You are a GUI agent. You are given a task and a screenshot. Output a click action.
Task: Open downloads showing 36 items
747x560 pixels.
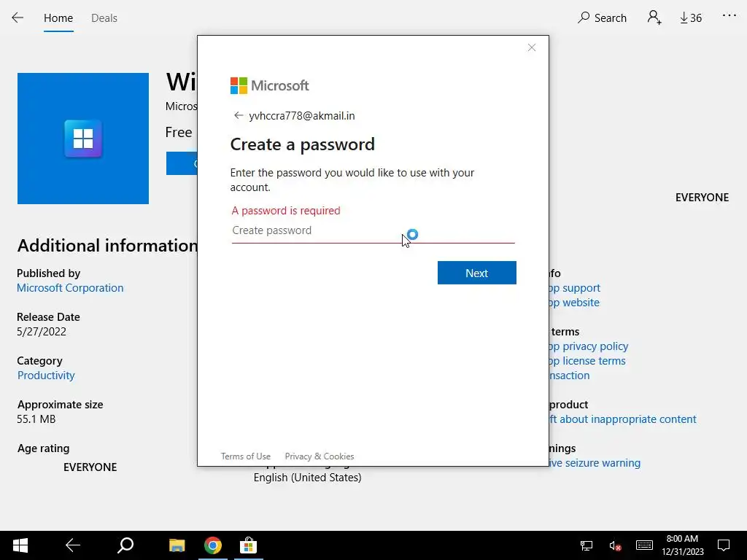click(x=691, y=18)
